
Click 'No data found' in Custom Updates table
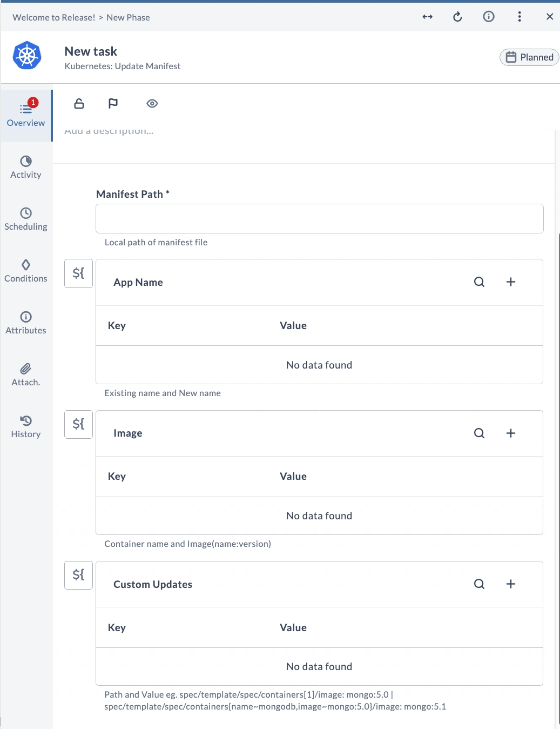pyautogui.click(x=319, y=667)
